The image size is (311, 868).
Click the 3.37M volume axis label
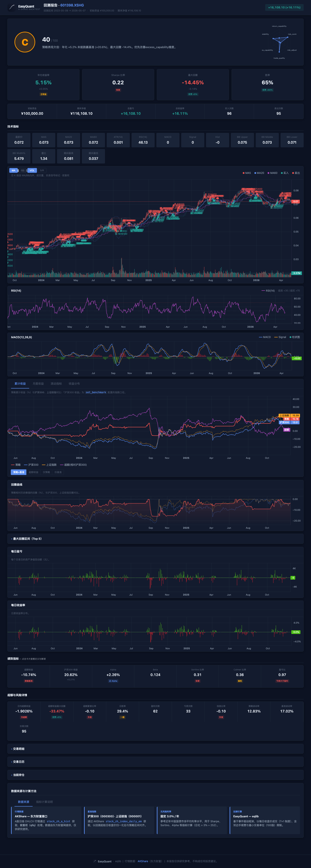tap(297, 273)
